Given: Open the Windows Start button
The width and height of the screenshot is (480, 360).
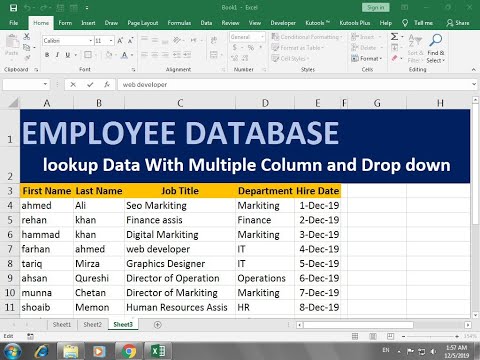Looking at the screenshot, I should (12, 351).
